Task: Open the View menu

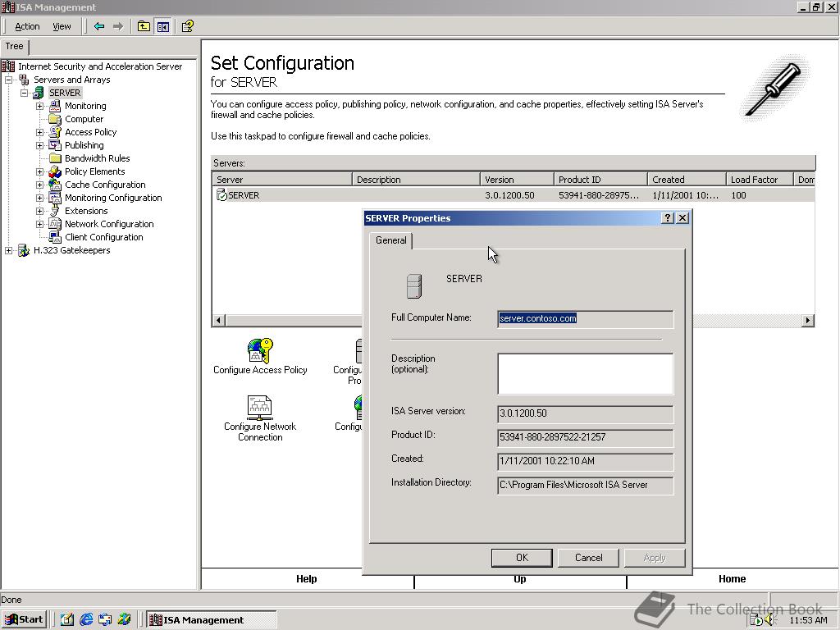Action: click(x=62, y=26)
